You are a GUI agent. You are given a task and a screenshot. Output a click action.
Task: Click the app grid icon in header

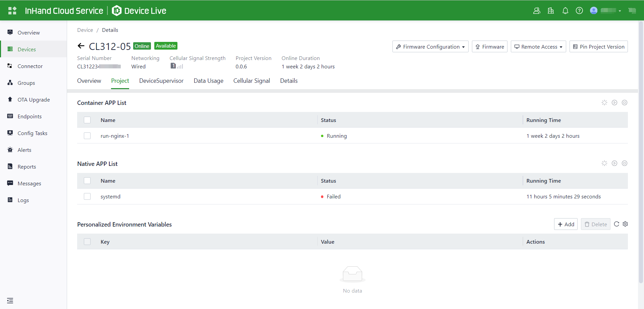click(12, 11)
